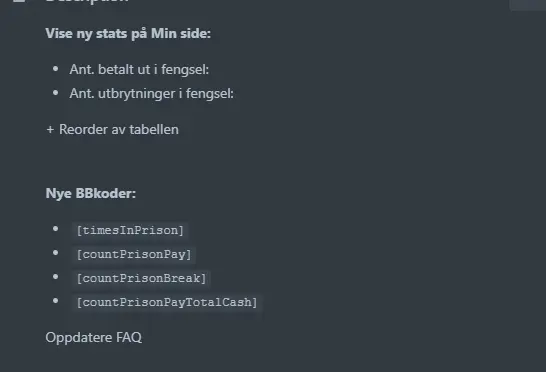Click the [timesInPrison] code snippet
This screenshot has width=546, height=372.
(x=130, y=230)
